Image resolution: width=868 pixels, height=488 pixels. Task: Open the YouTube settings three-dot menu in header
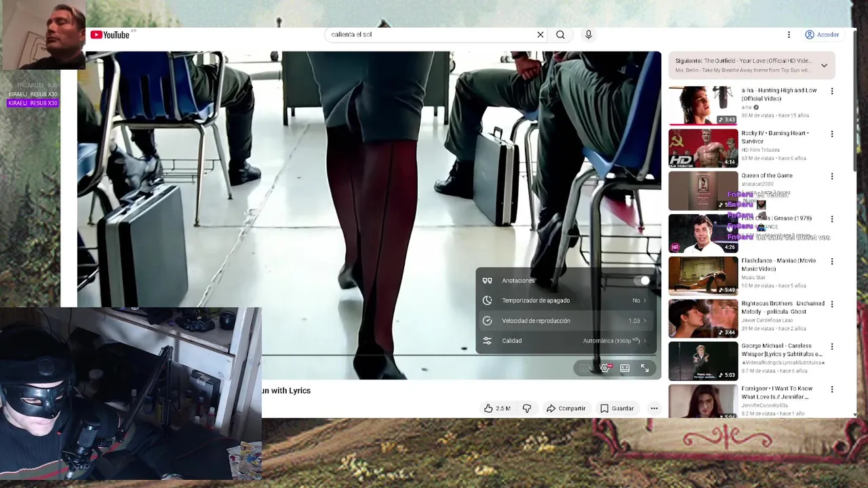pyautogui.click(x=789, y=35)
